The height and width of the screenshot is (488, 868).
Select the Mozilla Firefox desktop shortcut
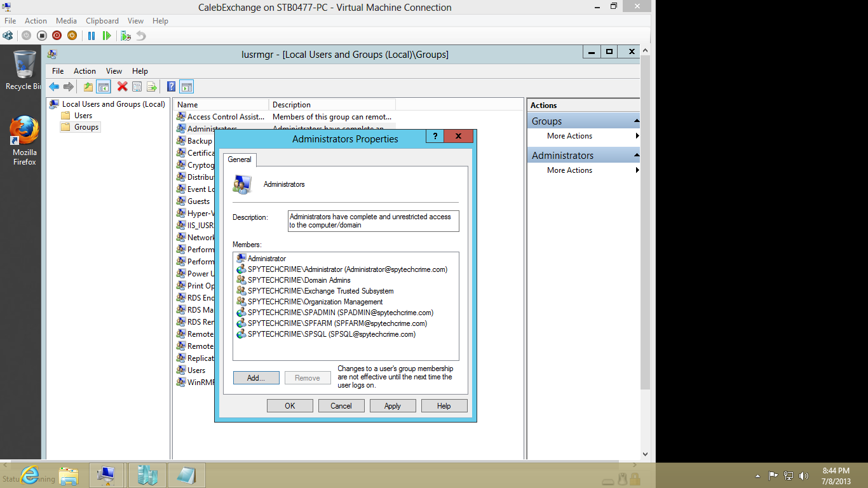25,140
